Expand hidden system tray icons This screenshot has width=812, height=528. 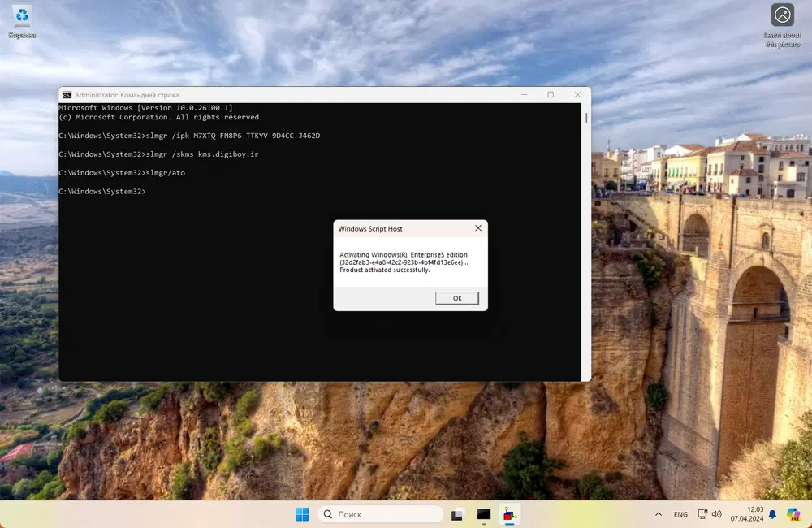click(x=659, y=514)
